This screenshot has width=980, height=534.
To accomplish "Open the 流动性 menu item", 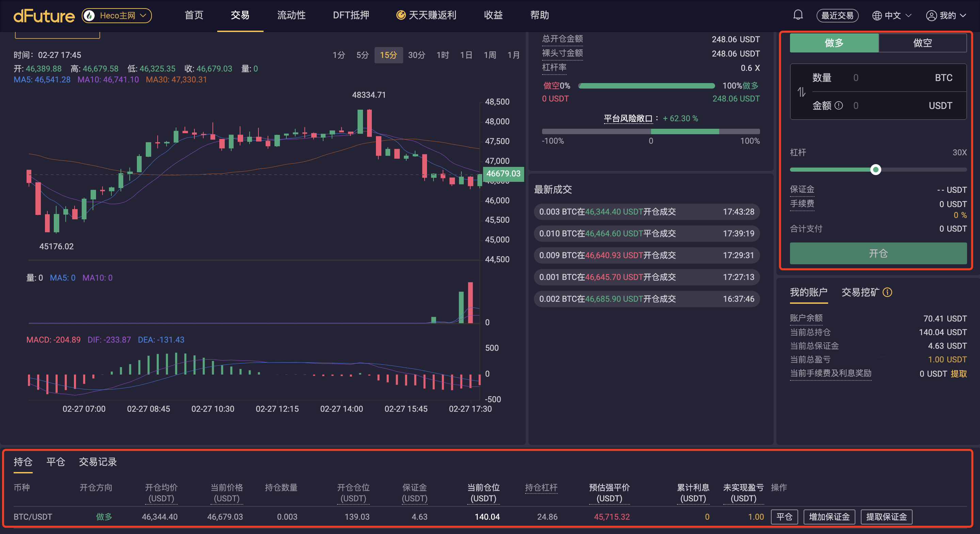I will (x=291, y=15).
